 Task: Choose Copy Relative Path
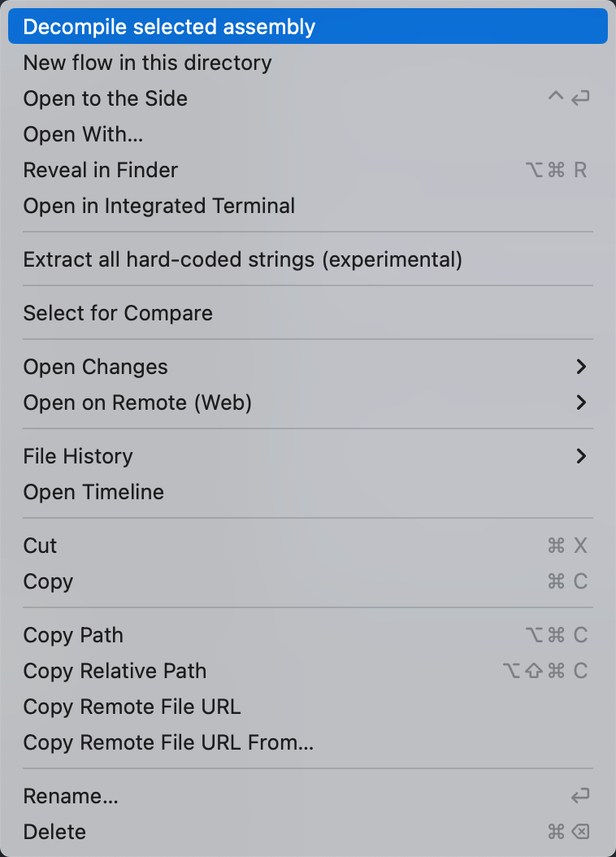tap(115, 671)
